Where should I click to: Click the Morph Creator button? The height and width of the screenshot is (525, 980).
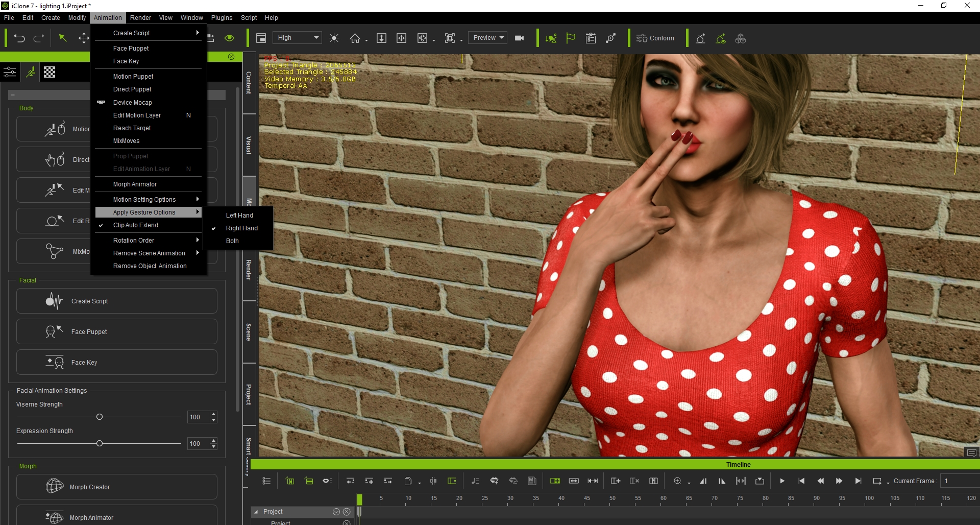coord(117,487)
